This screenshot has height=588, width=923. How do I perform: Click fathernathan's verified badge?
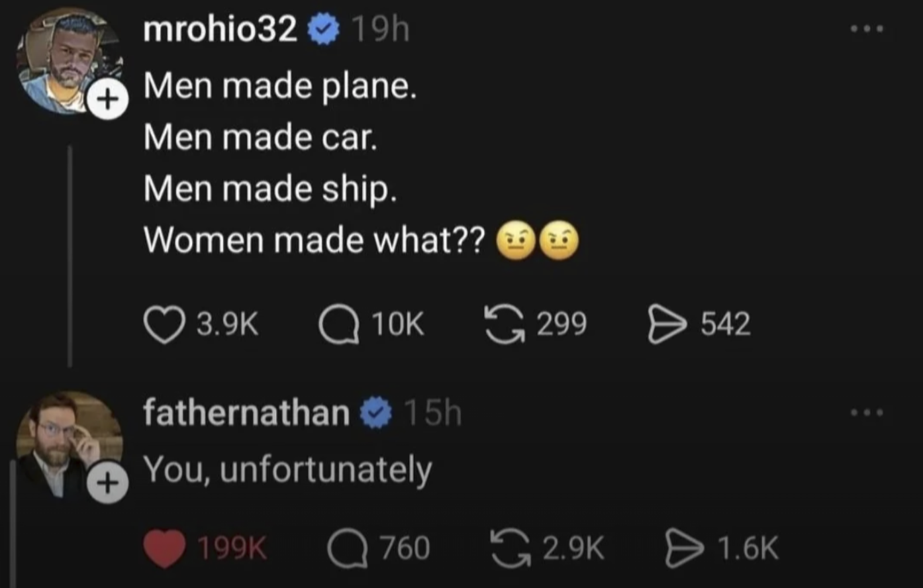(376, 413)
